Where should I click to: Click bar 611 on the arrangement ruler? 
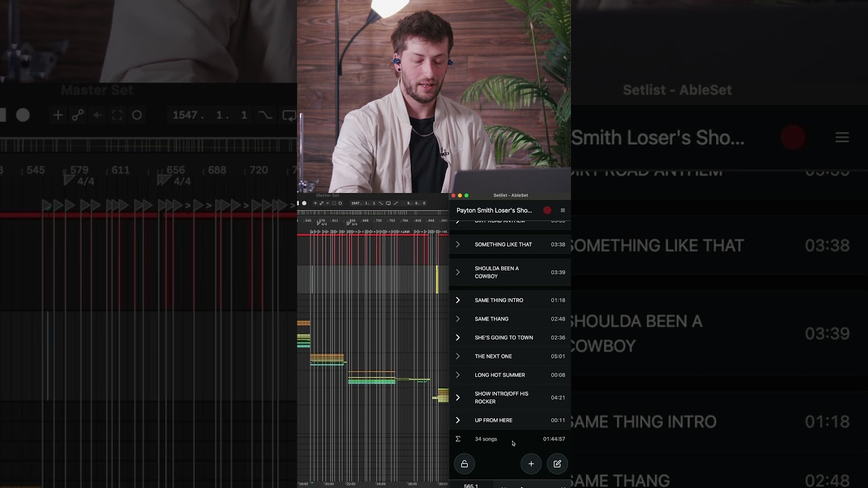(335, 220)
